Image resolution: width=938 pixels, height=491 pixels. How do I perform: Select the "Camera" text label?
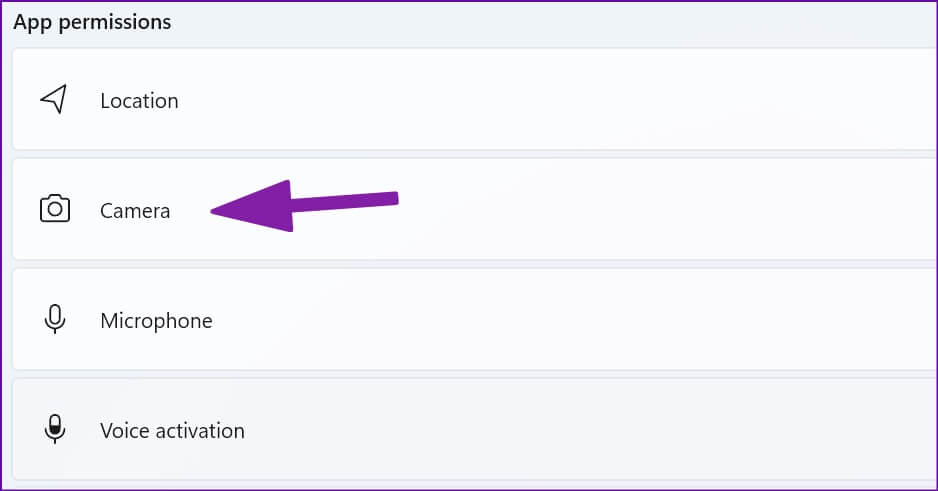pos(135,211)
